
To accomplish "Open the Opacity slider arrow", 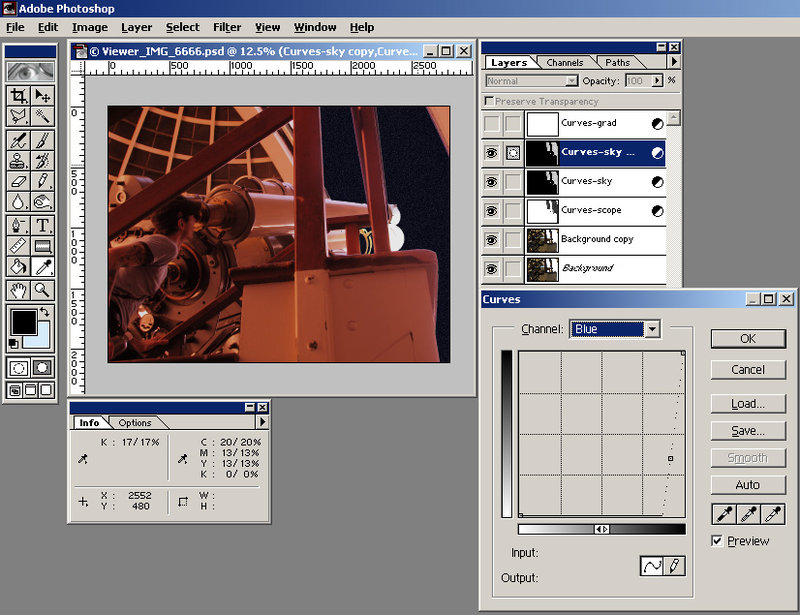I will click(657, 80).
